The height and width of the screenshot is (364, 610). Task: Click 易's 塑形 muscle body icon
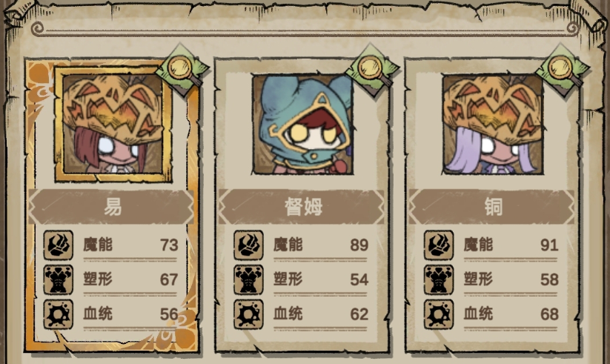click(x=58, y=279)
